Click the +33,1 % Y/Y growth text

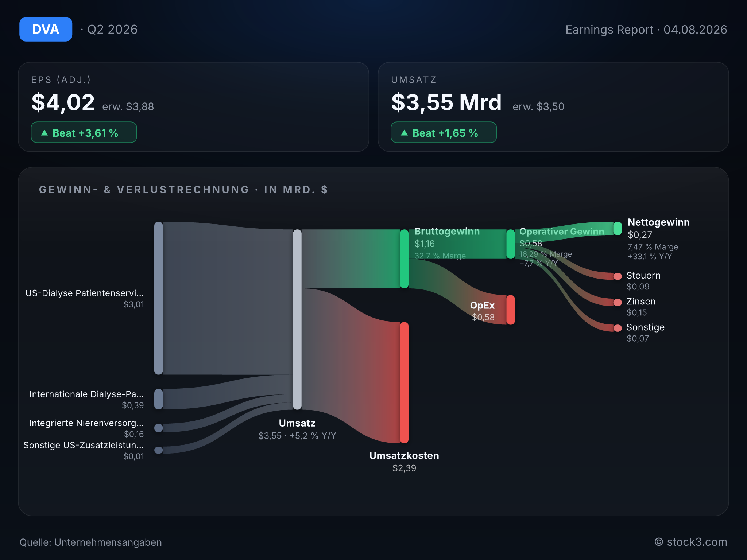pyautogui.click(x=650, y=257)
